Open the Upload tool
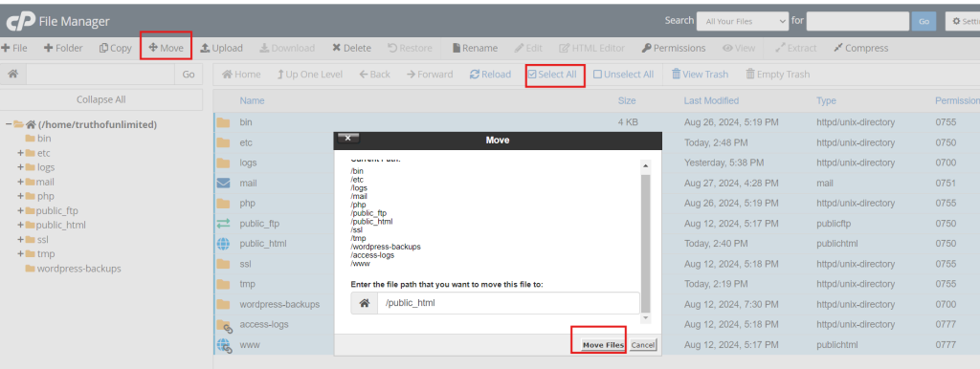The image size is (980, 369). [221, 48]
